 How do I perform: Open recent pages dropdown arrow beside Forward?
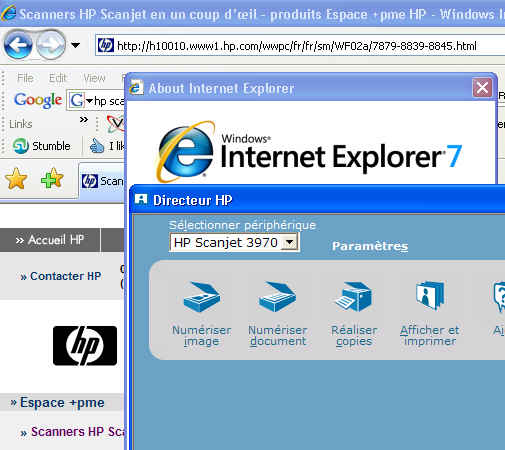click(x=76, y=45)
